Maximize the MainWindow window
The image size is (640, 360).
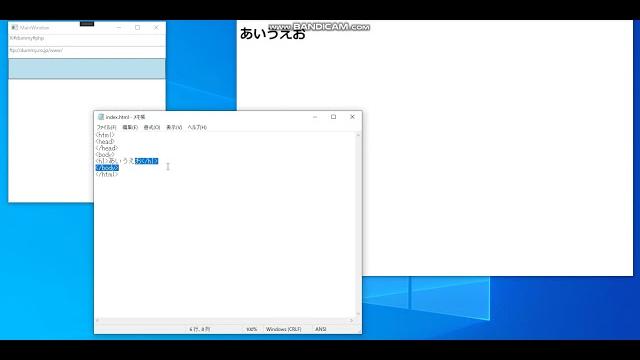click(x=138, y=28)
